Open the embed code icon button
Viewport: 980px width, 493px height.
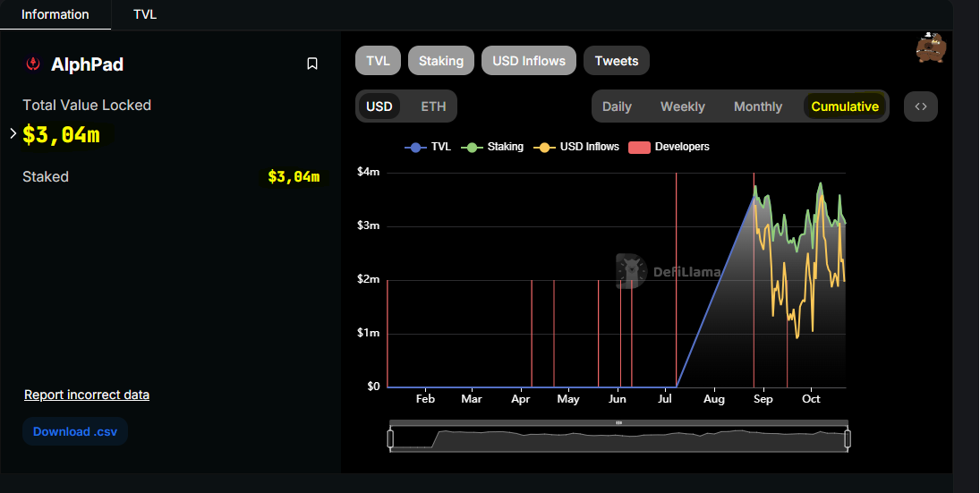[x=921, y=106]
